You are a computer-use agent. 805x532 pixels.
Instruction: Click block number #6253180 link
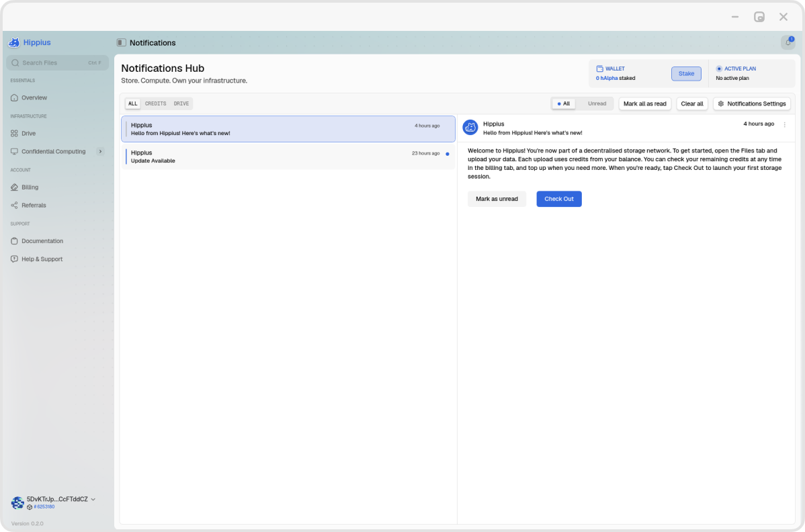[x=44, y=507]
